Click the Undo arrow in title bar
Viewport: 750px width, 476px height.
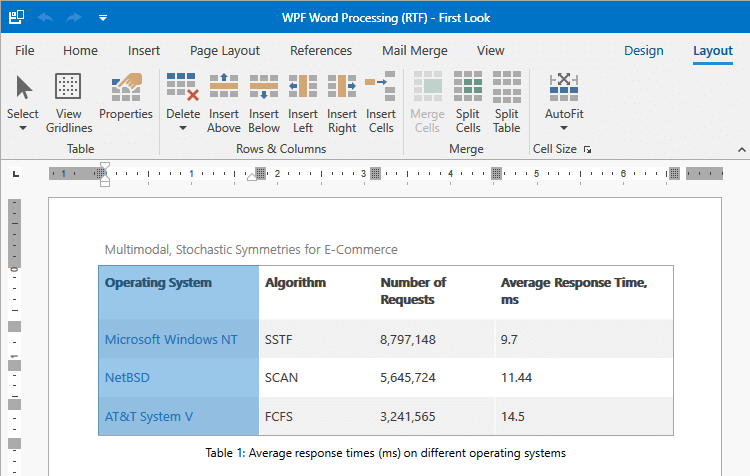[x=45, y=17]
